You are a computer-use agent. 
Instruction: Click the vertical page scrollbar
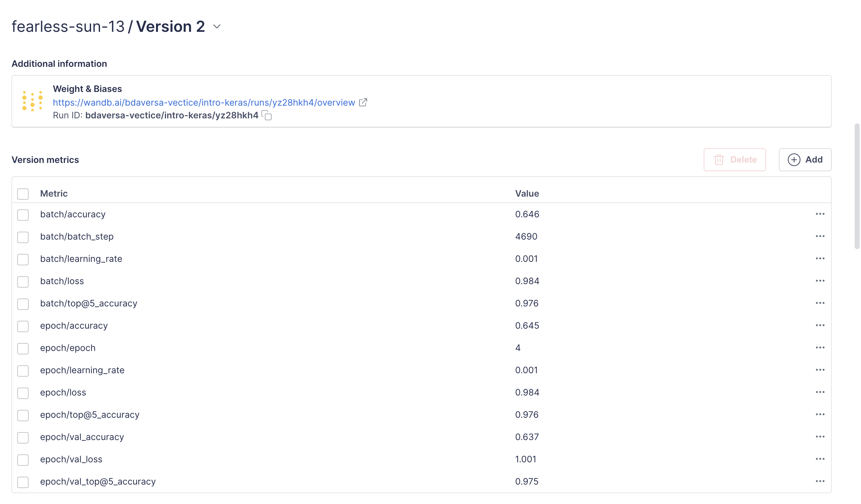pyautogui.click(x=857, y=186)
